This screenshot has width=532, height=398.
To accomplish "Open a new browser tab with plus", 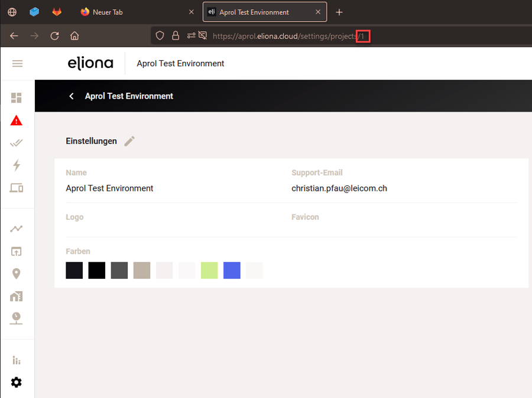I will point(339,12).
